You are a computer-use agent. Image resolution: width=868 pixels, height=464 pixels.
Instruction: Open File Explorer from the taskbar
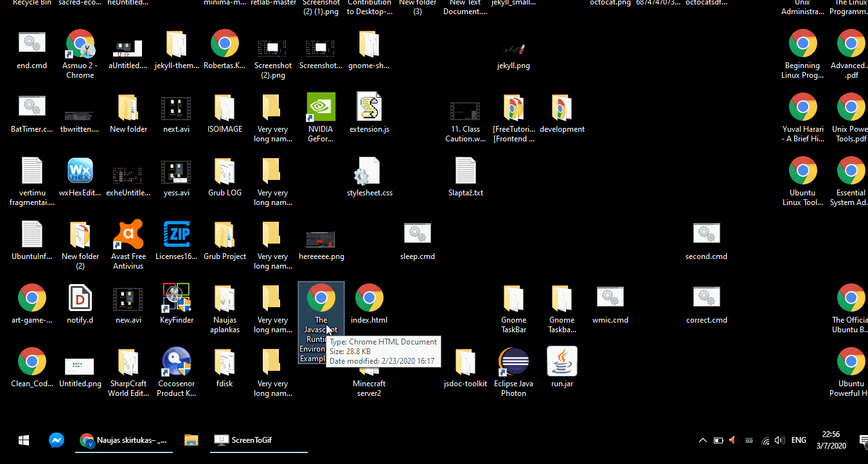tap(191, 440)
